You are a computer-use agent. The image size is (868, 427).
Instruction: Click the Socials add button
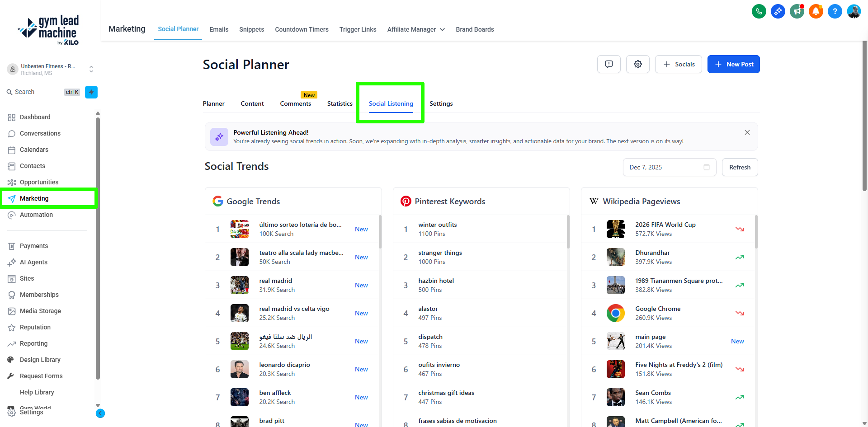click(679, 64)
